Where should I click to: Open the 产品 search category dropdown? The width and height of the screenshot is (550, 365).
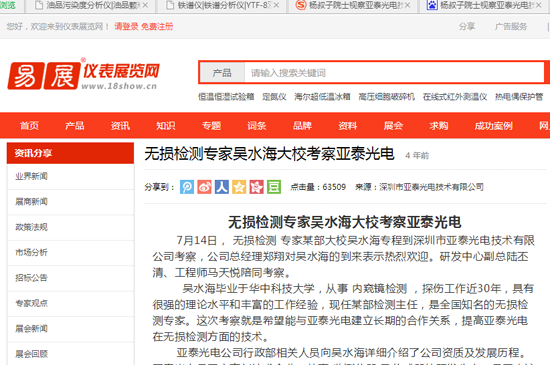(x=222, y=73)
